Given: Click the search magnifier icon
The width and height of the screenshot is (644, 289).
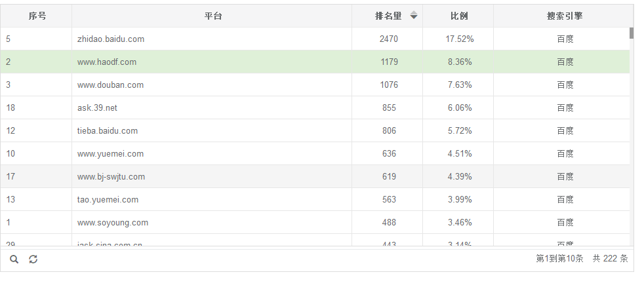Looking at the screenshot, I should [x=14, y=260].
